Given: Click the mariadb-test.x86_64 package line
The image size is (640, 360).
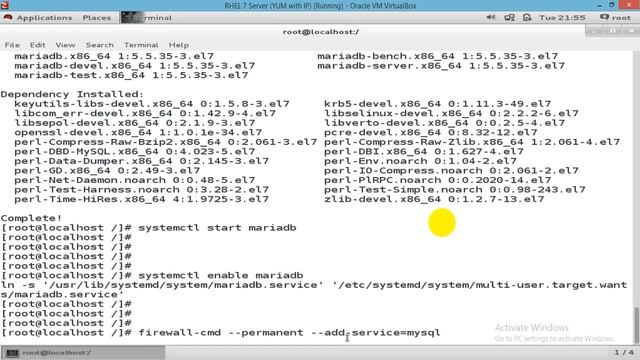Looking at the screenshot, I should coord(131,75).
